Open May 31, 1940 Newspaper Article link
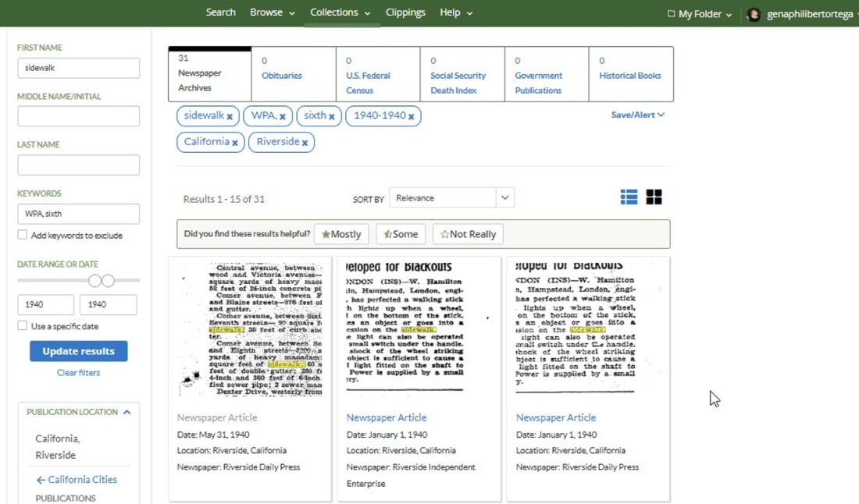The image size is (859, 504). tap(217, 417)
